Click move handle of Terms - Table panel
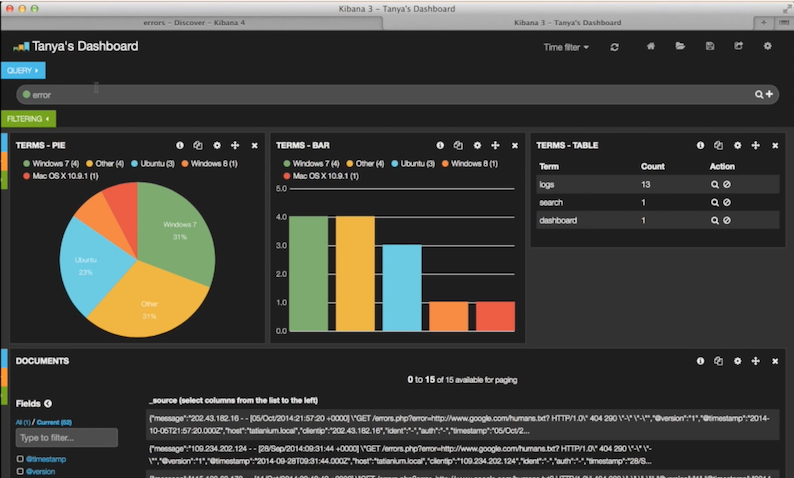Screen dimensions: 794x478 pyautogui.click(x=756, y=145)
